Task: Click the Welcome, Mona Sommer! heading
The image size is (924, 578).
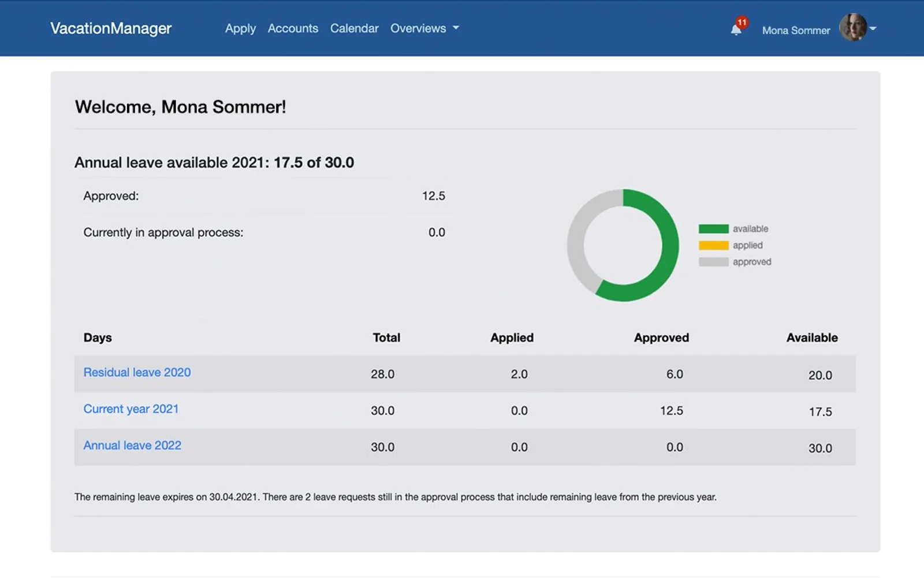Action: click(180, 107)
